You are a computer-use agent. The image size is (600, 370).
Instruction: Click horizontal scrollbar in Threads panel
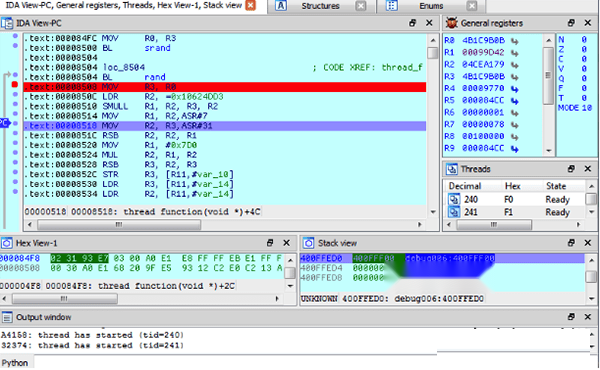click(x=494, y=225)
